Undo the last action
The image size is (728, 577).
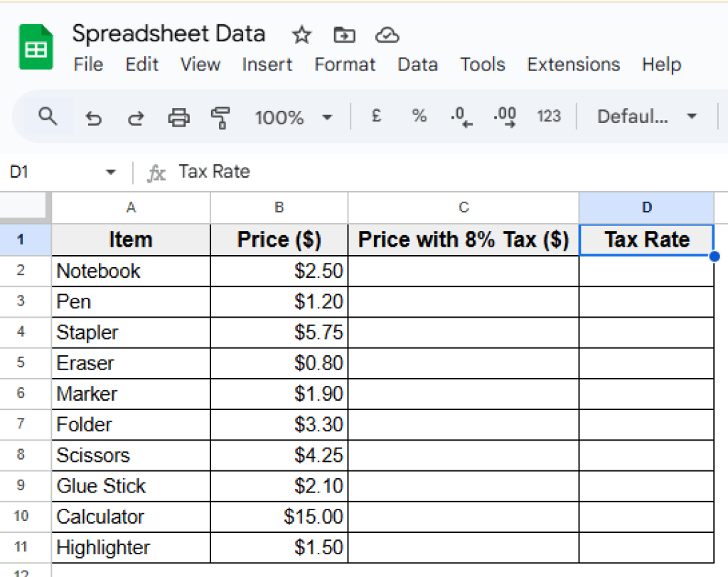coord(93,116)
